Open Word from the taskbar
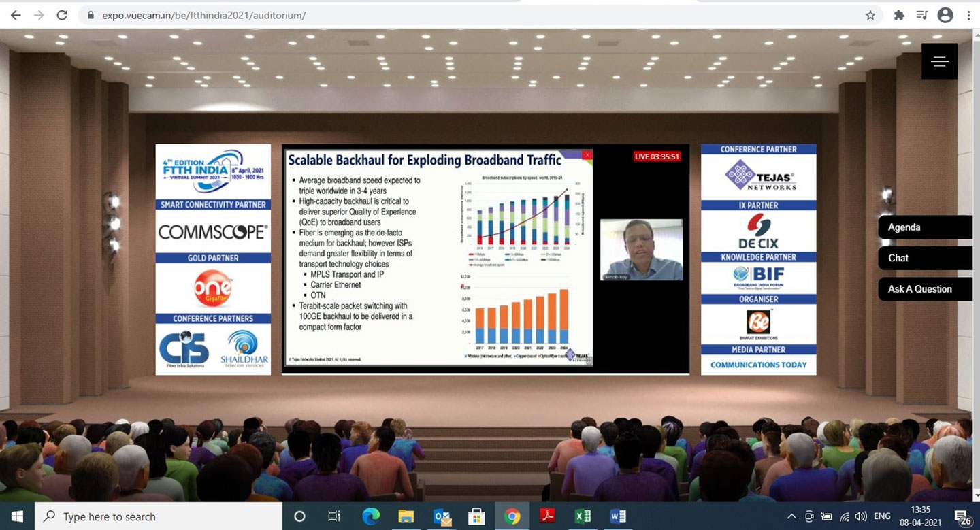This screenshot has height=530, width=980. [619, 516]
